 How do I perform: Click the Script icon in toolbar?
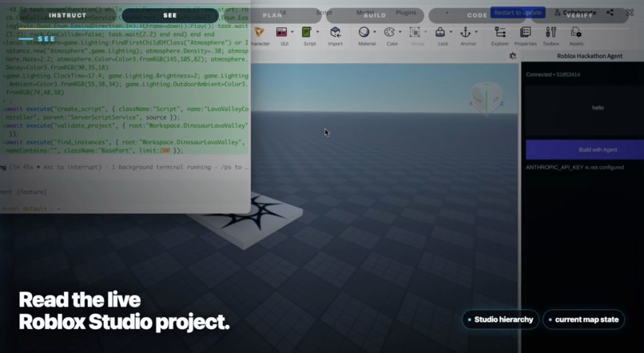pyautogui.click(x=307, y=32)
